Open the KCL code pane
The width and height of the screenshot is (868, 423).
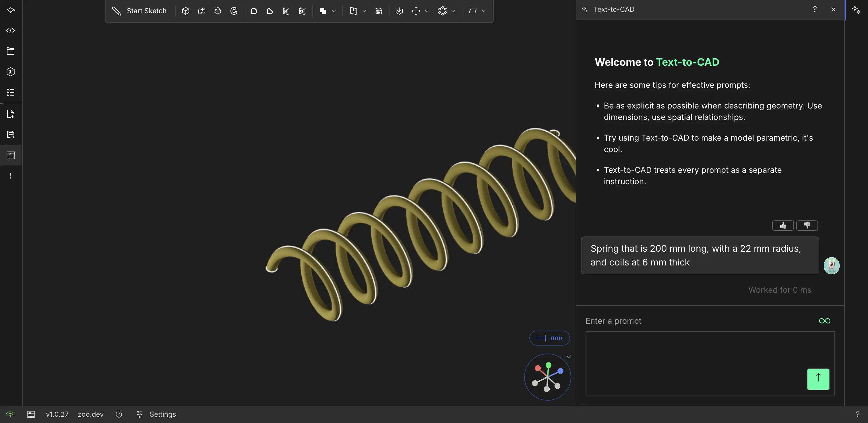click(10, 31)
